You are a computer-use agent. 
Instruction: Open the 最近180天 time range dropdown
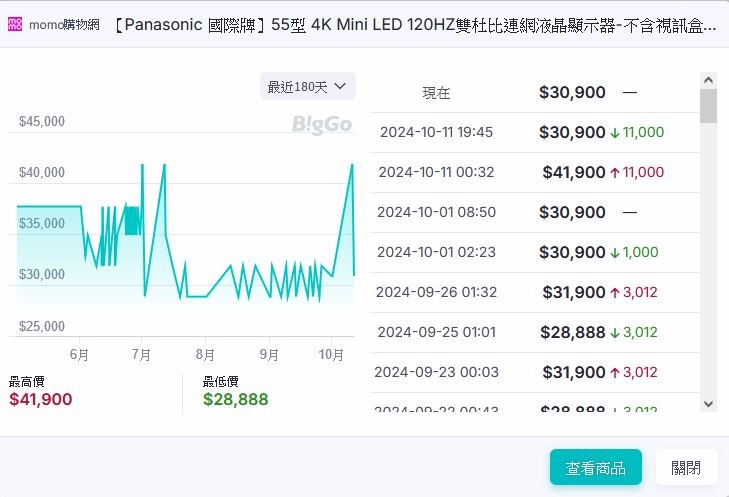(x=307, y=86)
